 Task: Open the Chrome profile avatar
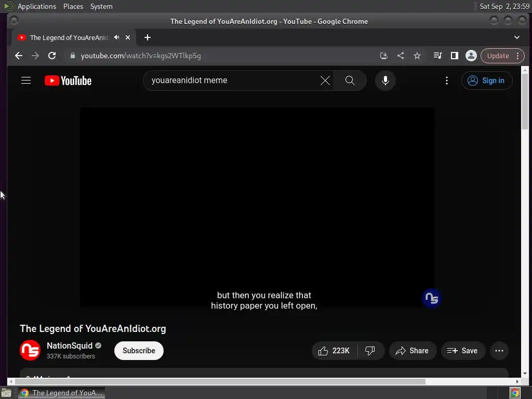click(x=471, y=56)
